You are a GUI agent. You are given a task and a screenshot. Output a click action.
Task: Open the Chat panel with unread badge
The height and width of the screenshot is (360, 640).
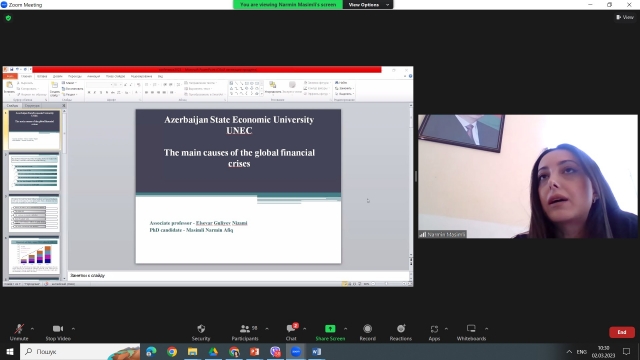pos(291,332)
